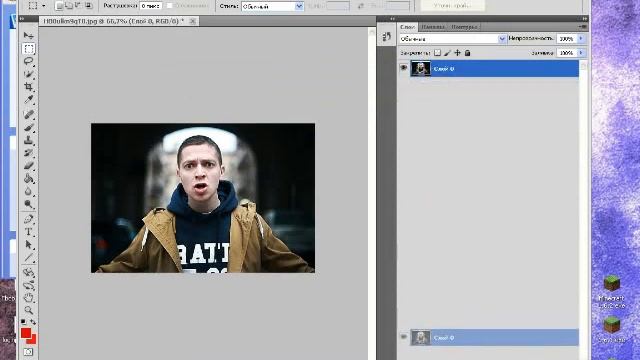
Task: Click the Feather value field
Action: [x=151, y=6]
